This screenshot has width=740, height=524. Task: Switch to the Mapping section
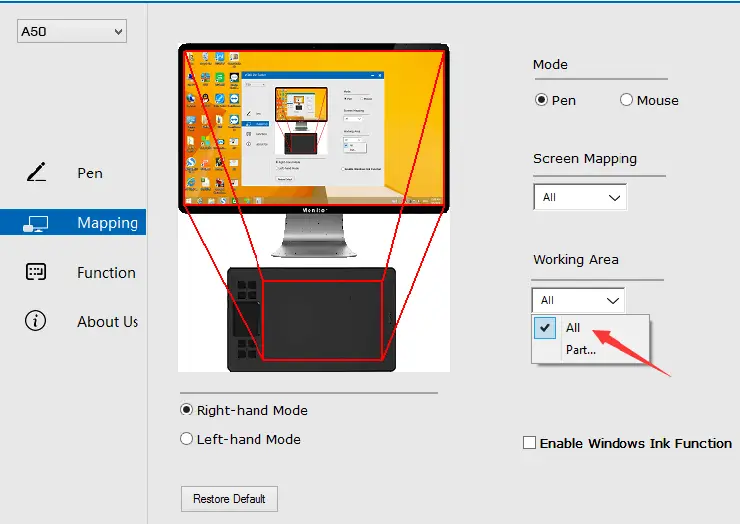(x=73, y=222)
